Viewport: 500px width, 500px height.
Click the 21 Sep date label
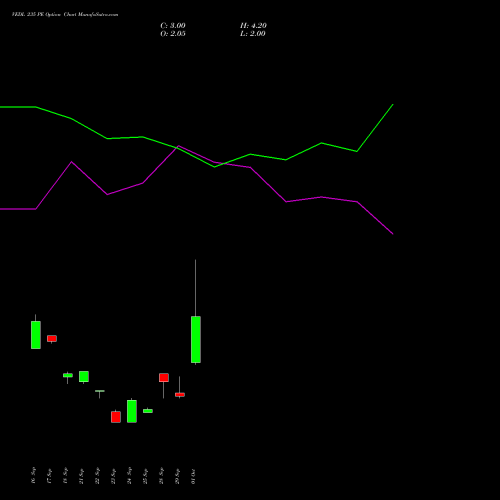tap(81, 476)
